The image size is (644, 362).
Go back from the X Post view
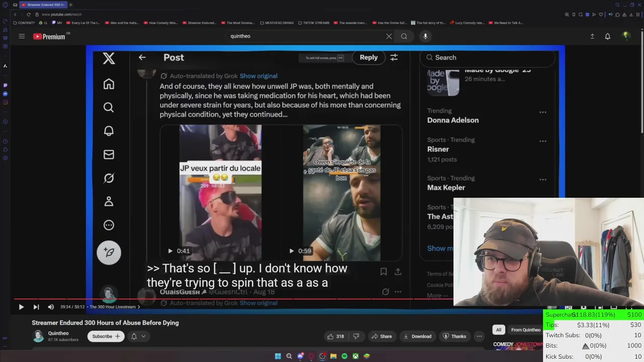(142, 57)
